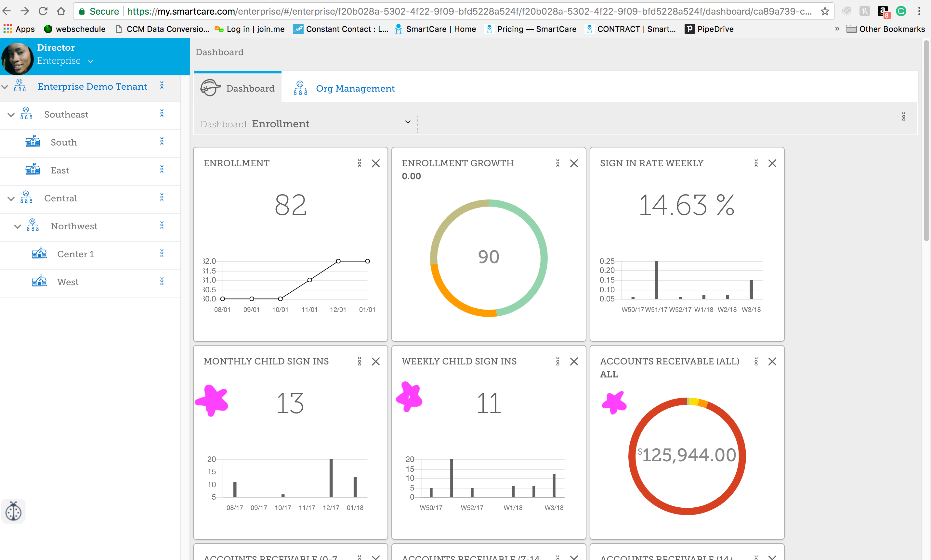Close the Enrollment Growth widget
The image size is (931, 560).
coord(574,163)
